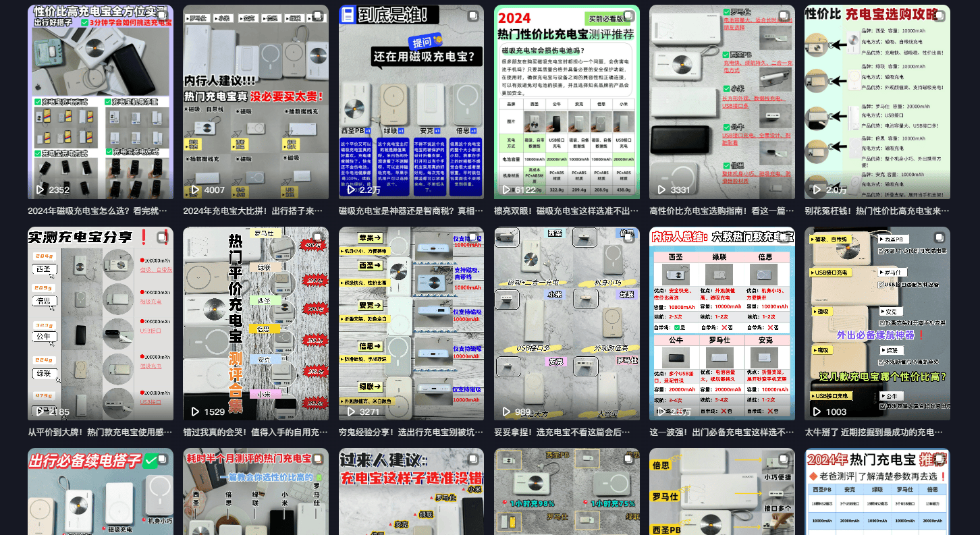Click multi-image icon on '实测充电宝分享' card

click(x=163, y=237)
